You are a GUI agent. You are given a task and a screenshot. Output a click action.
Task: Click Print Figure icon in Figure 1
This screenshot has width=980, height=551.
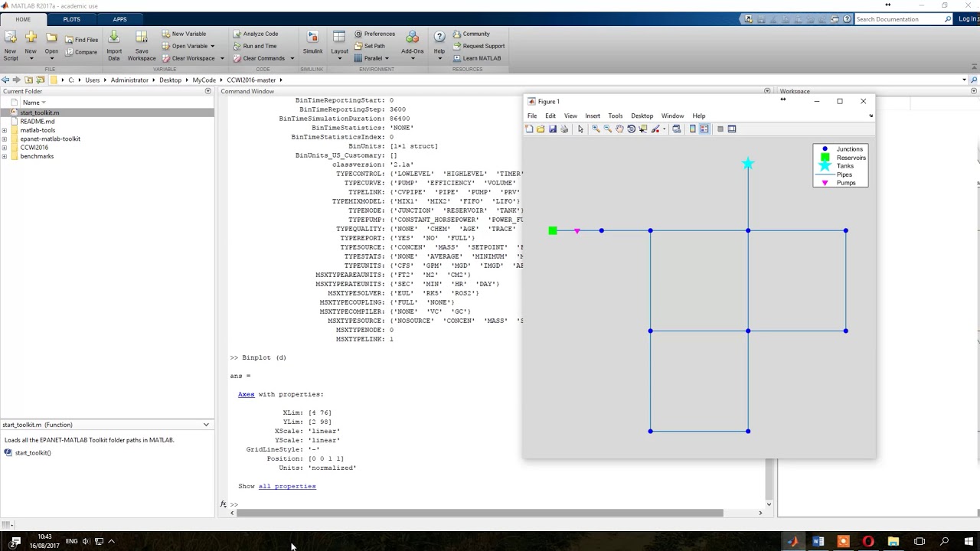[x=564, y=129]
